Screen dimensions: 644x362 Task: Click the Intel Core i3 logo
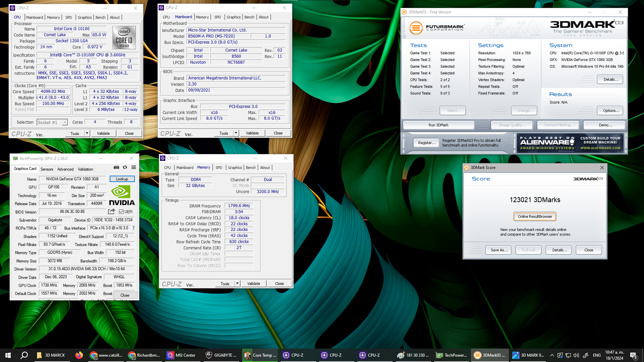pyautogui.click(x=124, y=38)
